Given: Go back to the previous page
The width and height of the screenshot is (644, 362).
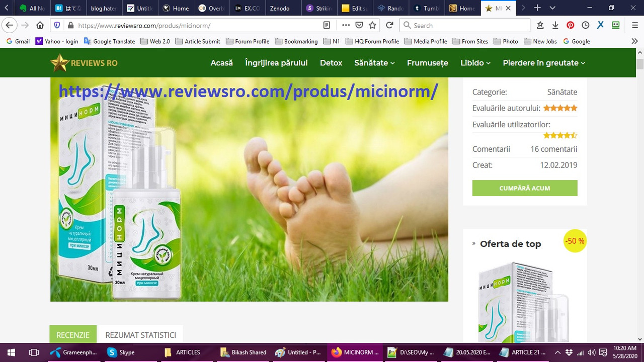Looking at the screenshot, I should [9, 25].
